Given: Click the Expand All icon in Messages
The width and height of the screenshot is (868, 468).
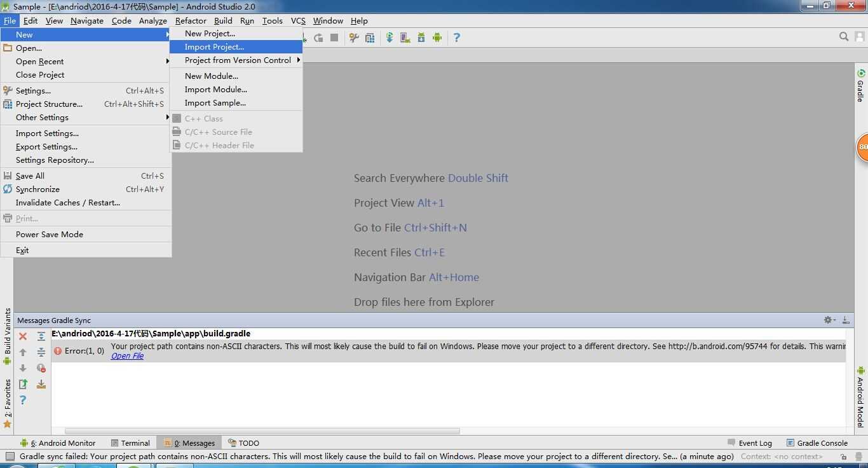Looking at the screenshot, I should pos(41,336).
